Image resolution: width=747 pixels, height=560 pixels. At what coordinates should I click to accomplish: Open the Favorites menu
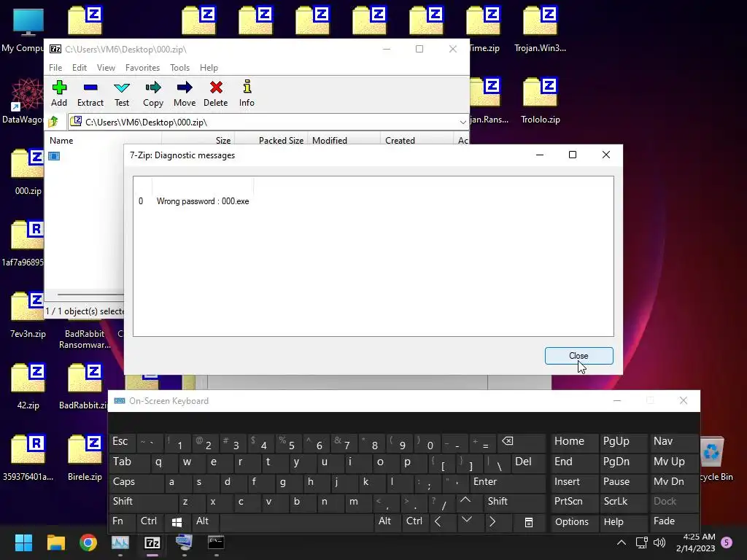[142, 68]
